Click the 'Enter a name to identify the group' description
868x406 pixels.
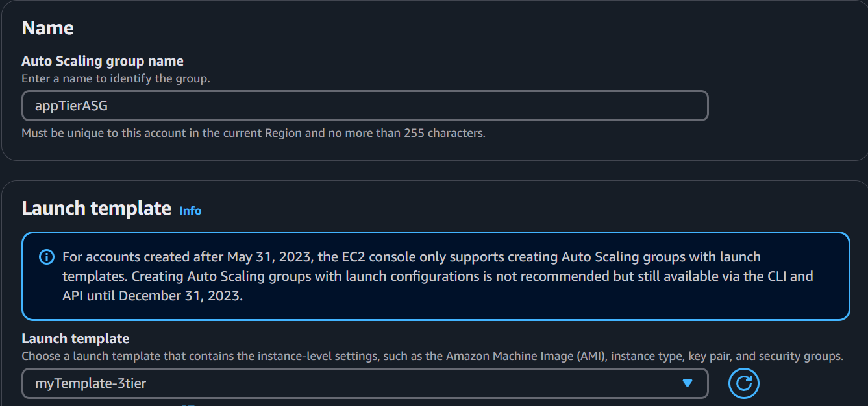(116, 78)
